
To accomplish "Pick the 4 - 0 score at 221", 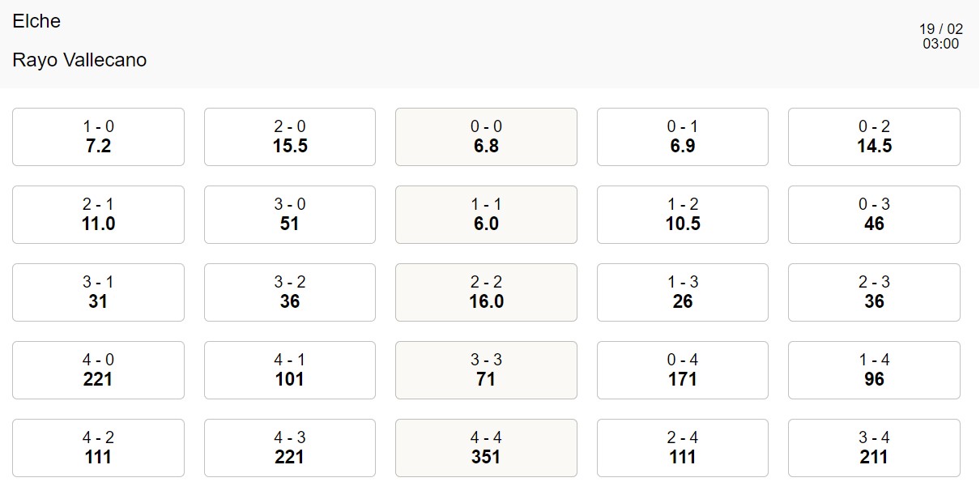I will click(x=98, y=370).
